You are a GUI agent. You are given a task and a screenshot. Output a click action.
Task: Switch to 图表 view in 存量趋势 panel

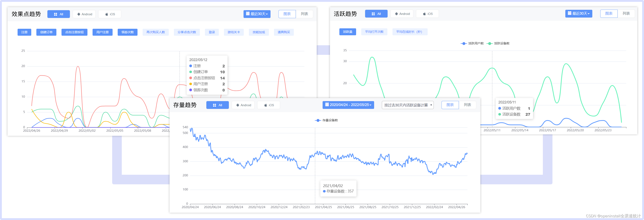(x=450, y=105)
